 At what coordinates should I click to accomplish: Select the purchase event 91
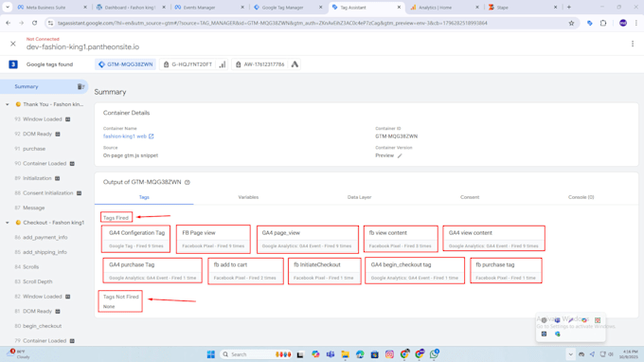click(34, 149)
